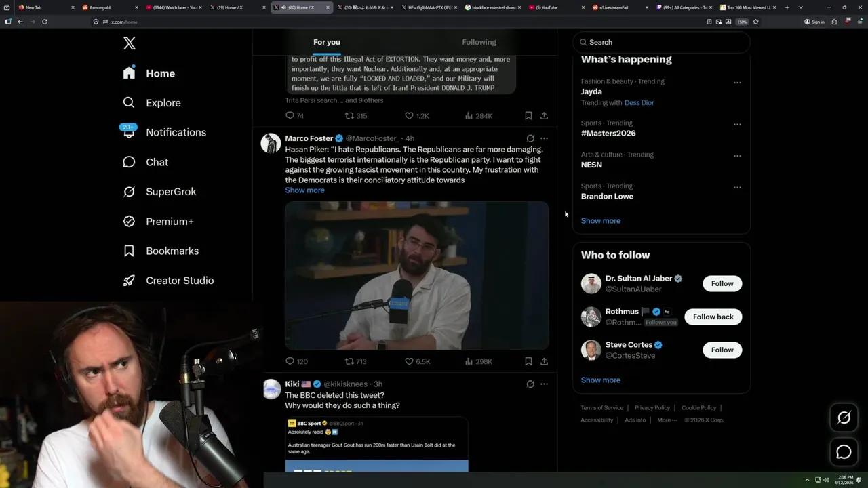This screenshot has width=868, height=488.
Task: Open more options for NESN trend
Action: click(x=737, y=156)
